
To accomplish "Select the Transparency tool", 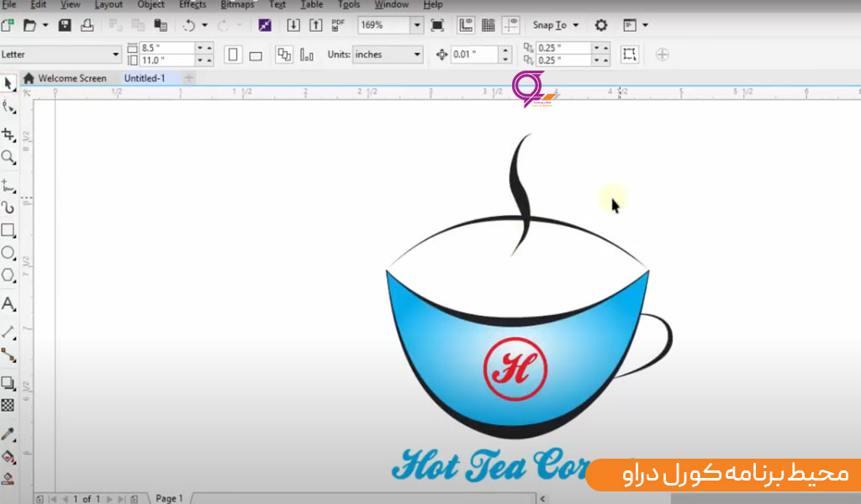I will (x=8, y=405).
